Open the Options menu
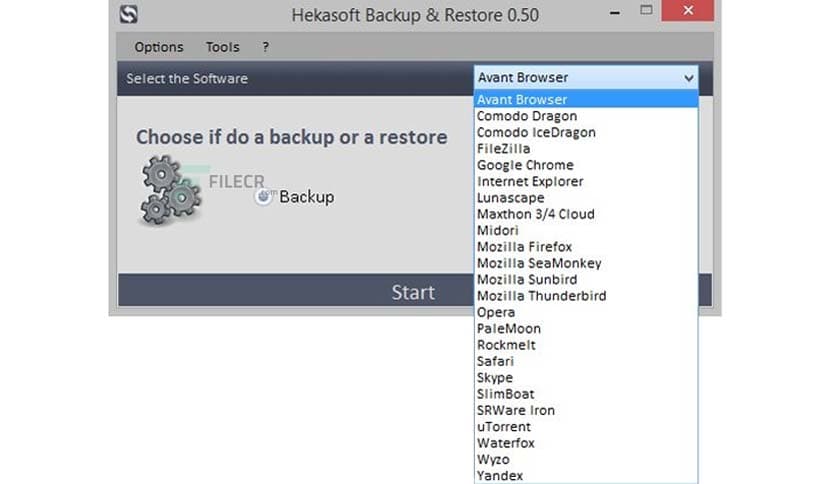Viewport: 836px width, 484px height. coord(158,47)
